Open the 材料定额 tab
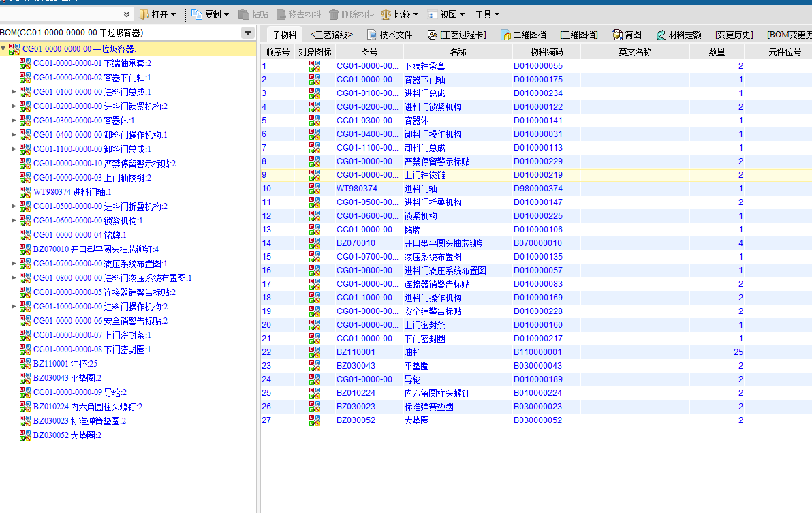 (x=678, y=35)
